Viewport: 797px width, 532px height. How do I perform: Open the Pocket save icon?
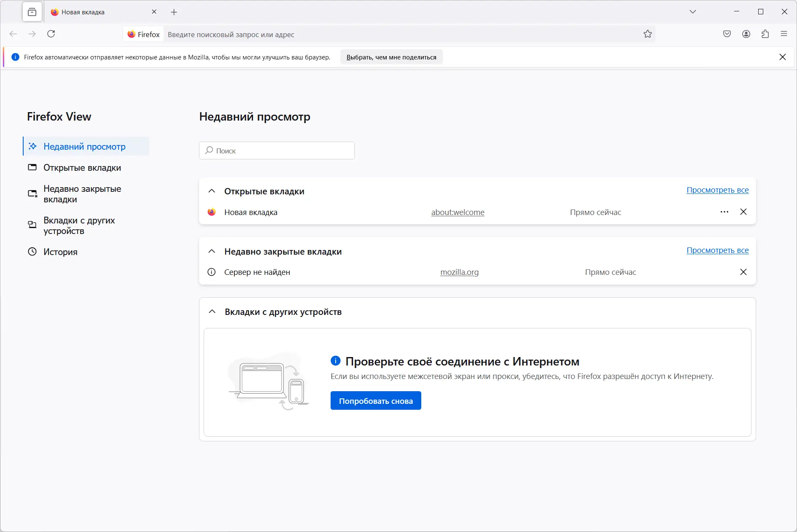click(x=727, y=34)
